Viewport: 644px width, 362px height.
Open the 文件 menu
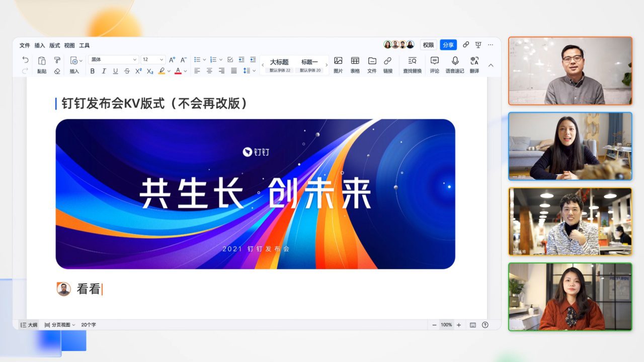click(x=25, y=45)
